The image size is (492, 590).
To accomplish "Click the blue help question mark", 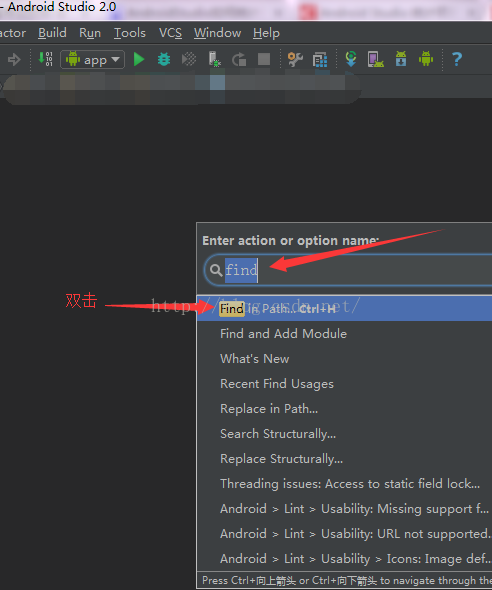I will 457,59.
